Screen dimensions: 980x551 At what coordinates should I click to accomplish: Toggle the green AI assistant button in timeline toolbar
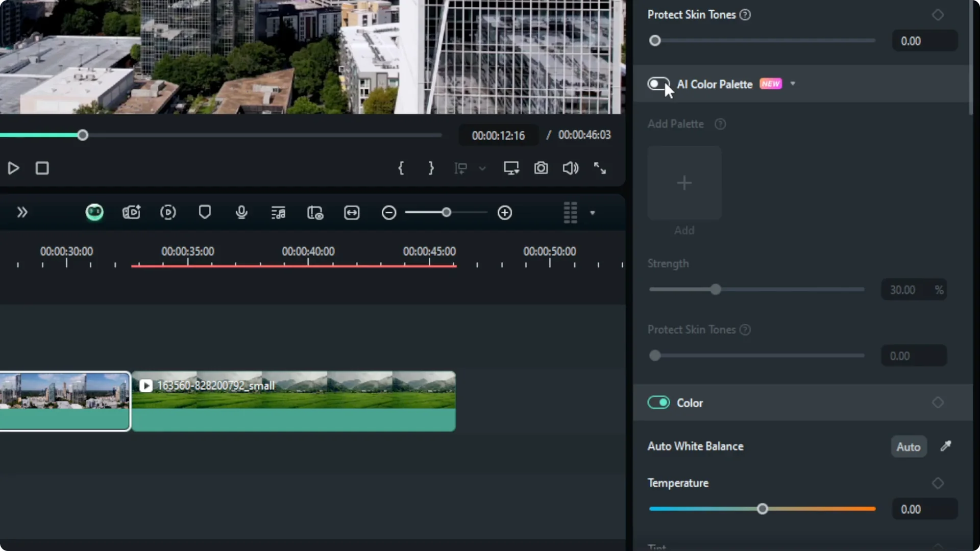coord(94,212)
